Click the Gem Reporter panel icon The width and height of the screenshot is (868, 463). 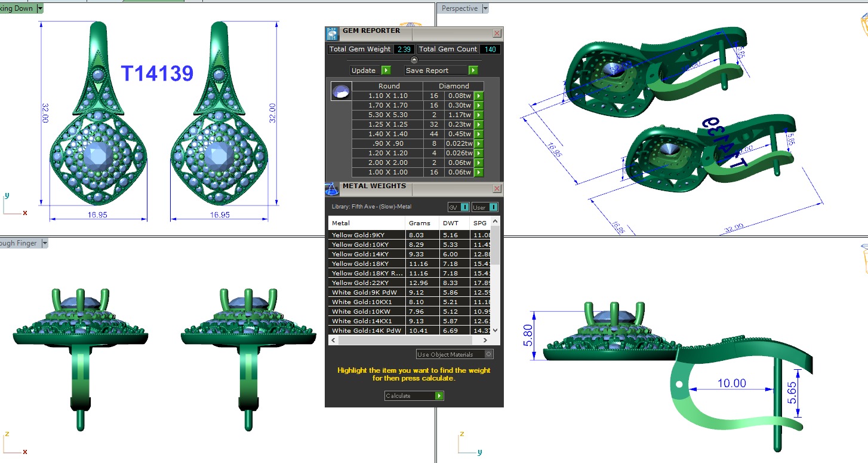332,33
